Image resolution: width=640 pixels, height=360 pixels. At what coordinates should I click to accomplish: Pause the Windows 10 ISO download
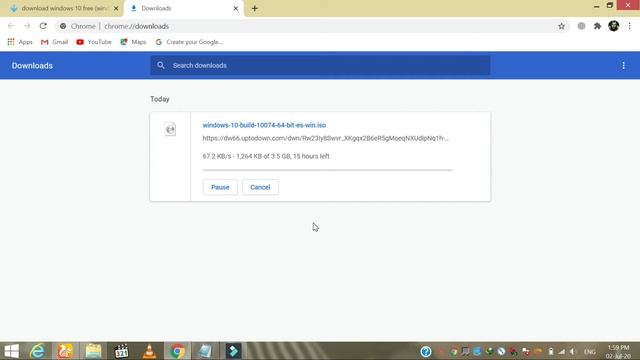point(220,187)
